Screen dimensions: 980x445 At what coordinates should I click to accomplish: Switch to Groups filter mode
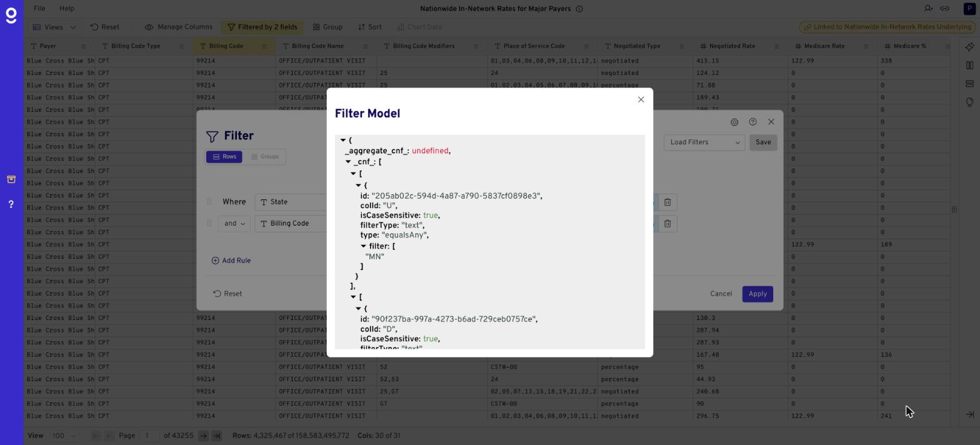point(265,157)
